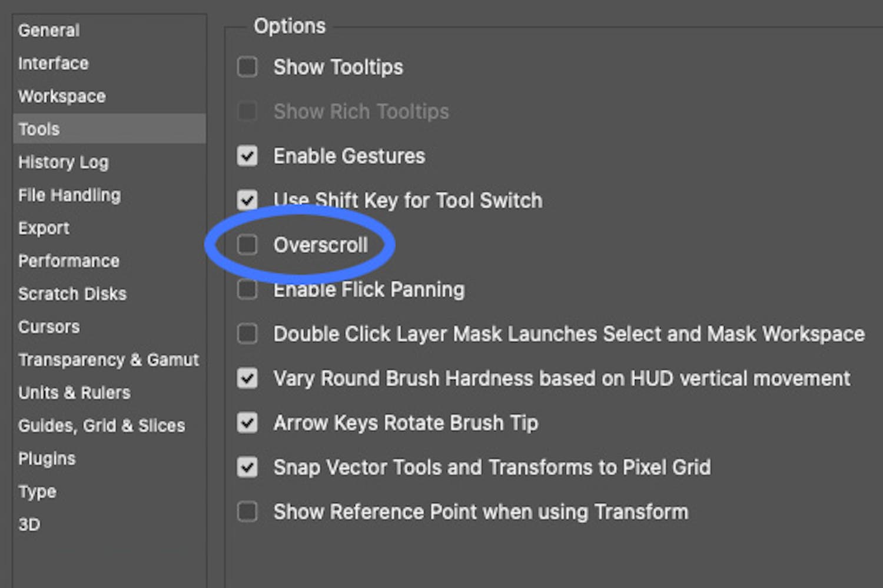
Task: Go to File Handling preferences
Action: 69,195
